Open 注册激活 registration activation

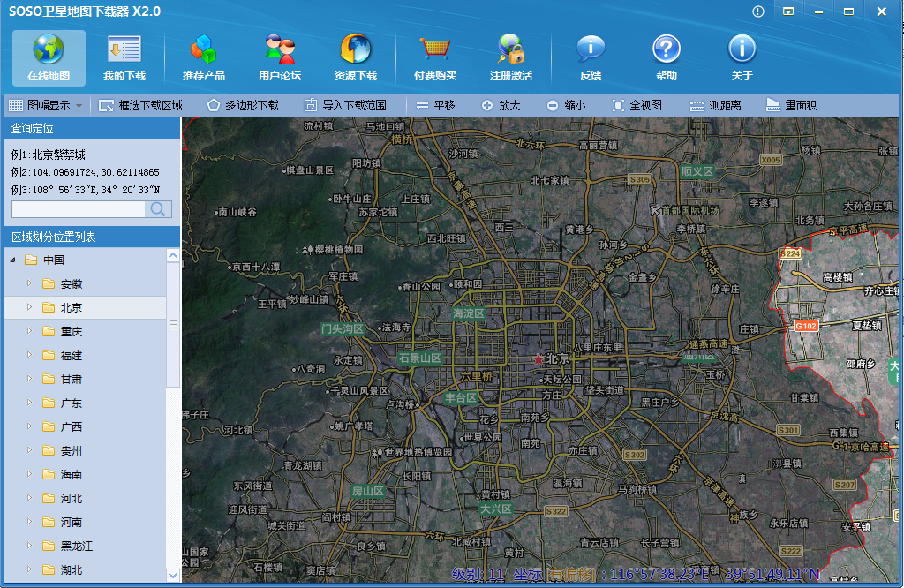pyautogui.click(x=511, y=58)
